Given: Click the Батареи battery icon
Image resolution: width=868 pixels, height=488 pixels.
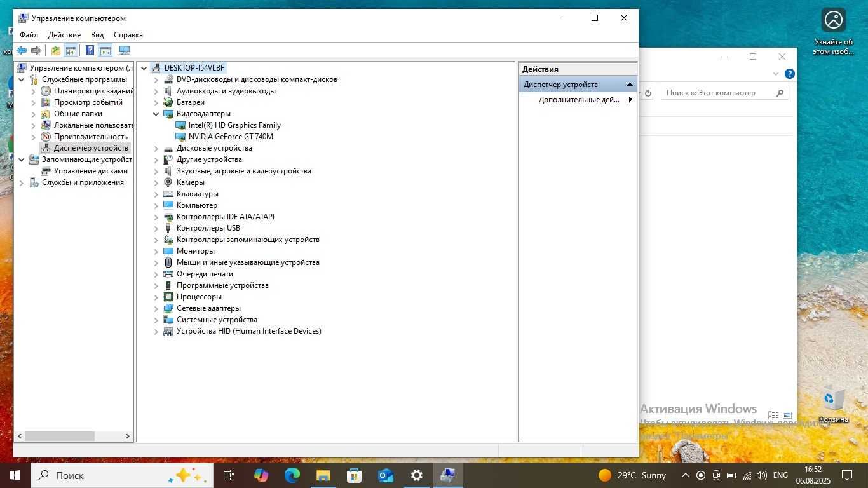Looking at the screenshot, I should click(x=168, y=102).
